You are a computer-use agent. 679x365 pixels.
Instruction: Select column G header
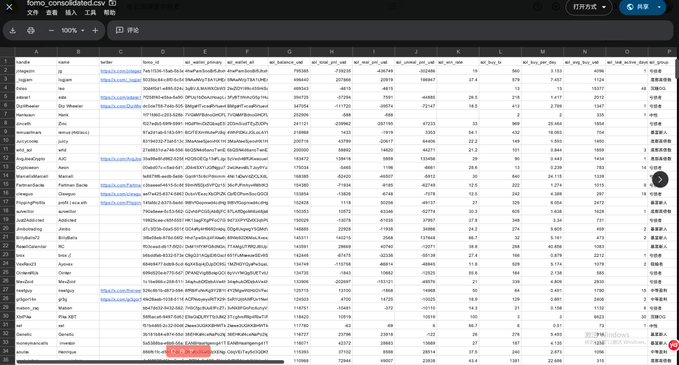coord(289,52)
